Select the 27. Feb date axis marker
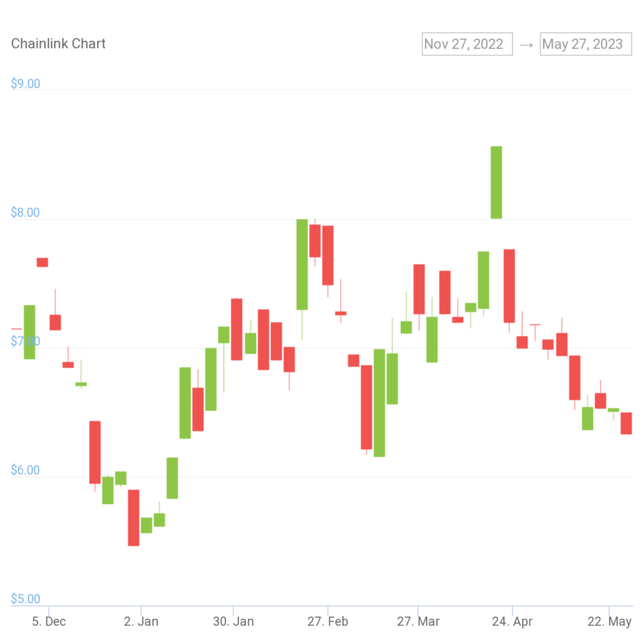Screen dimensions: 644x644 pos(328,621)
